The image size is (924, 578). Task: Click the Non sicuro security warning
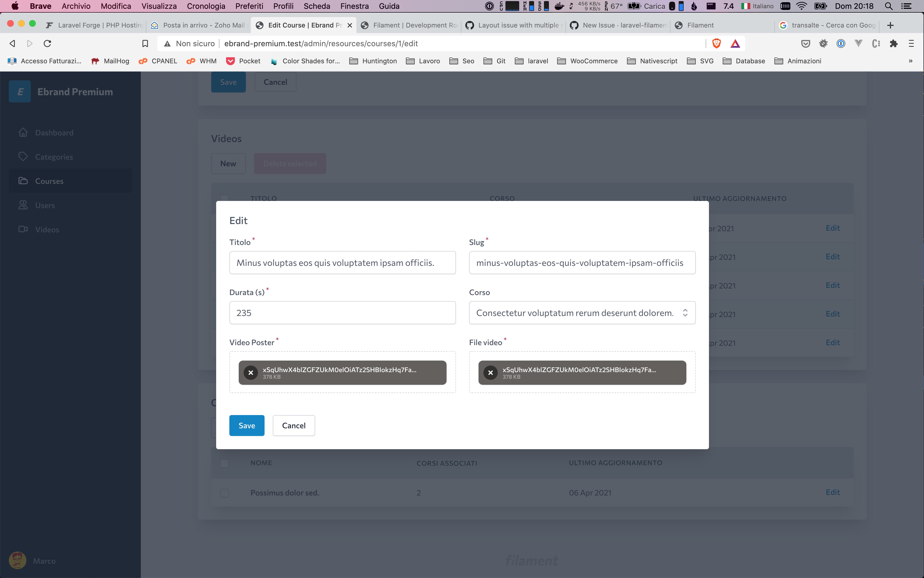click(x=189, y=43)
